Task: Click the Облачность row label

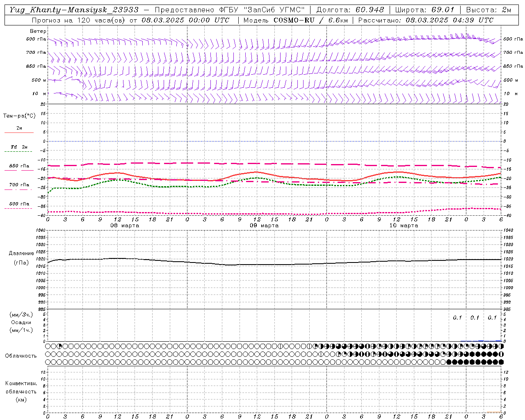Action: (x=21, y=356)
